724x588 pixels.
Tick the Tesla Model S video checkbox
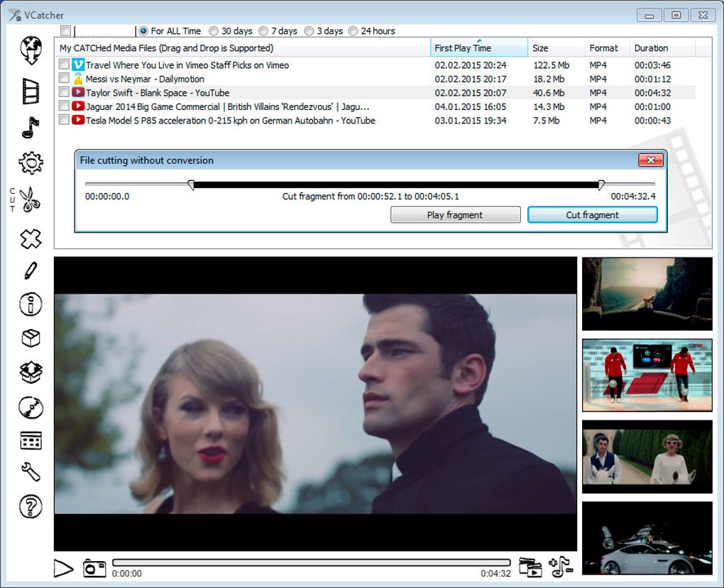coord(64,120)
